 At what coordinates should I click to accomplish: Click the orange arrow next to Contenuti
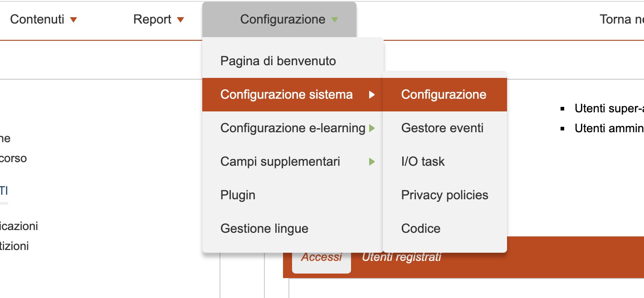tap(73, 20)
